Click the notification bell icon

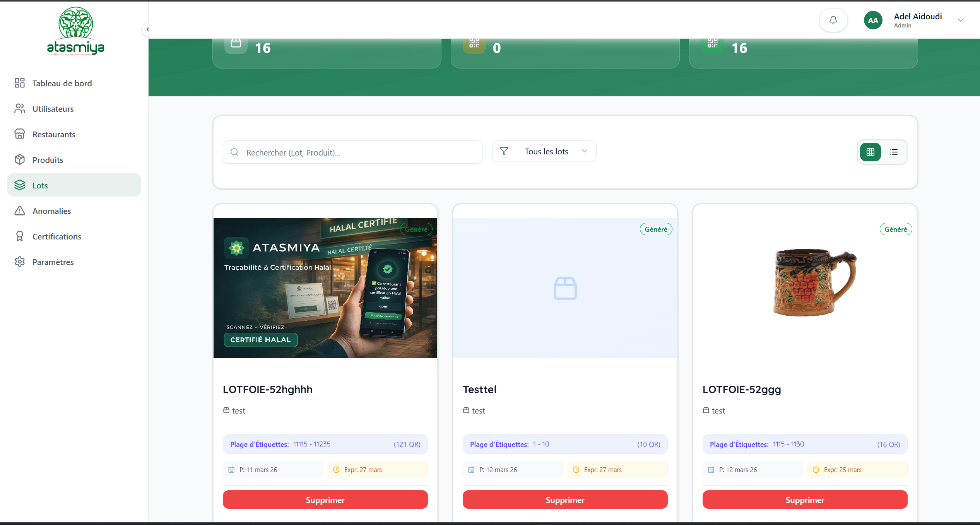tap(833, 20)
